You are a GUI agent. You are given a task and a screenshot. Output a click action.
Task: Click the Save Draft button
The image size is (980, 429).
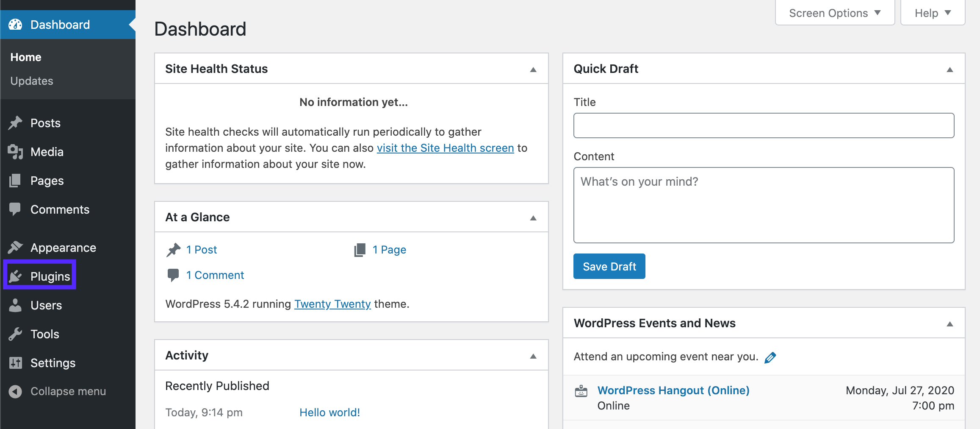609,266
